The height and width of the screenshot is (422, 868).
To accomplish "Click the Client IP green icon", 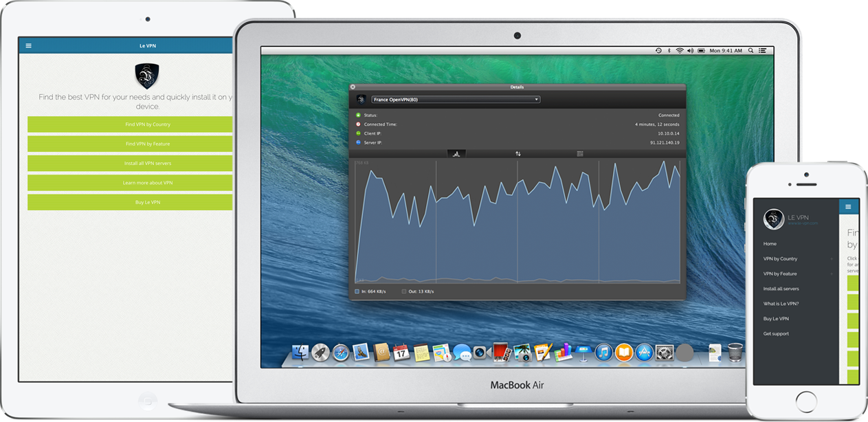I will (358, 133).
